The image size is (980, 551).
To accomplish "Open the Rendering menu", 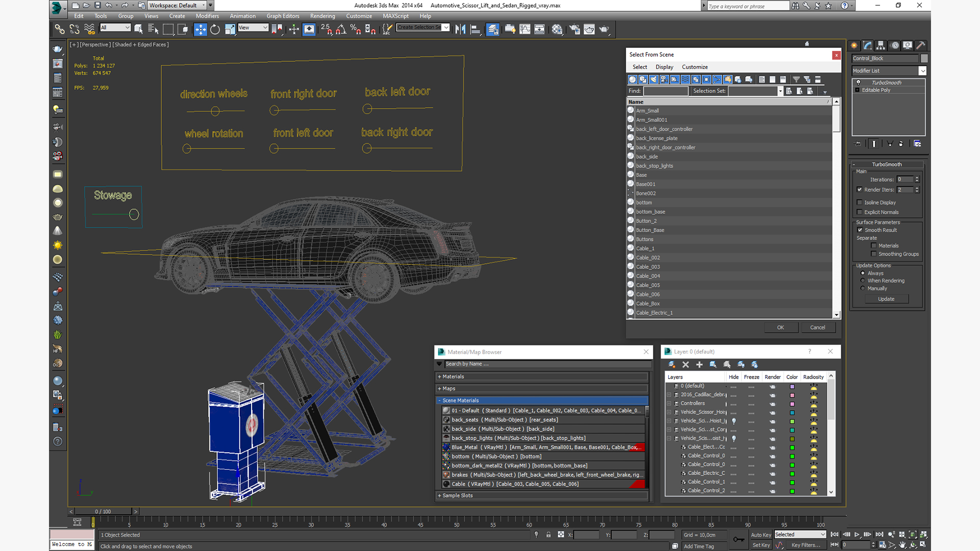I will (x=323, y=16).
